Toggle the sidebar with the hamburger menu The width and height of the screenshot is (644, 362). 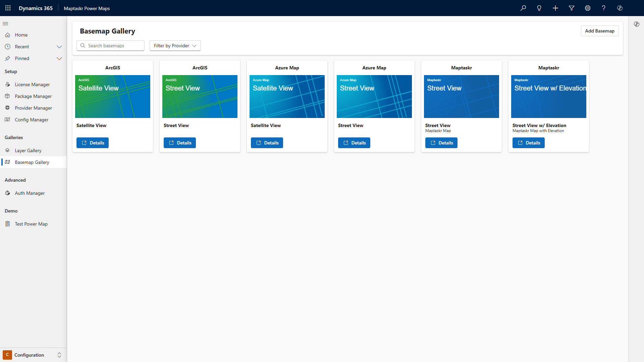pyautogui.click(x=5, y=23)
